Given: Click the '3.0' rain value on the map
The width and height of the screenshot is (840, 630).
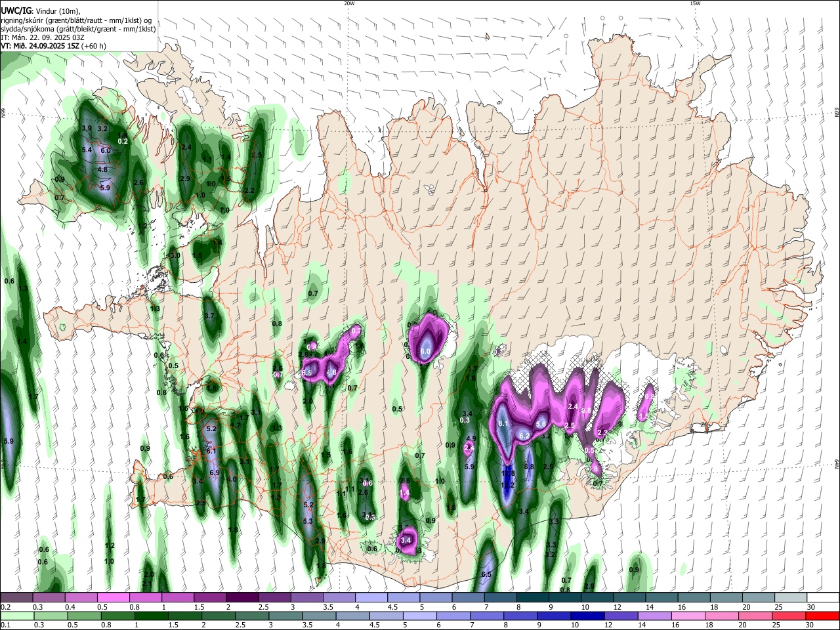Looking at the screenshot, I should (175, 255).
